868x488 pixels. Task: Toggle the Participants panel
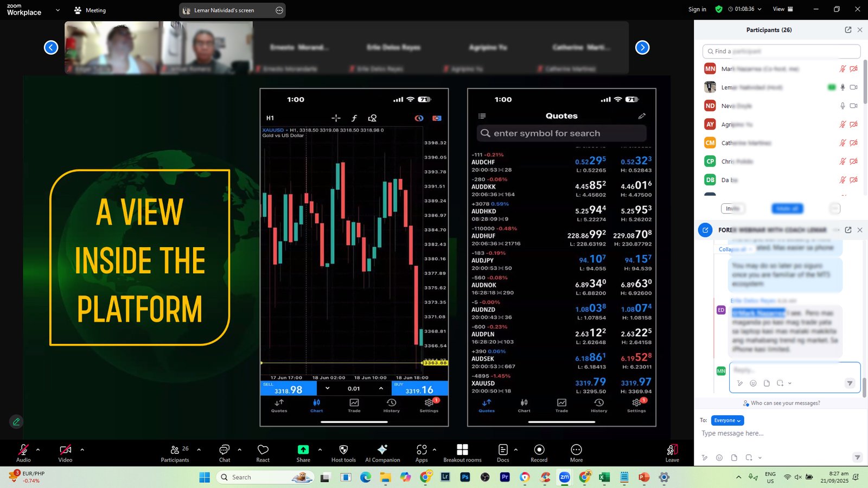tap(175, 453)
